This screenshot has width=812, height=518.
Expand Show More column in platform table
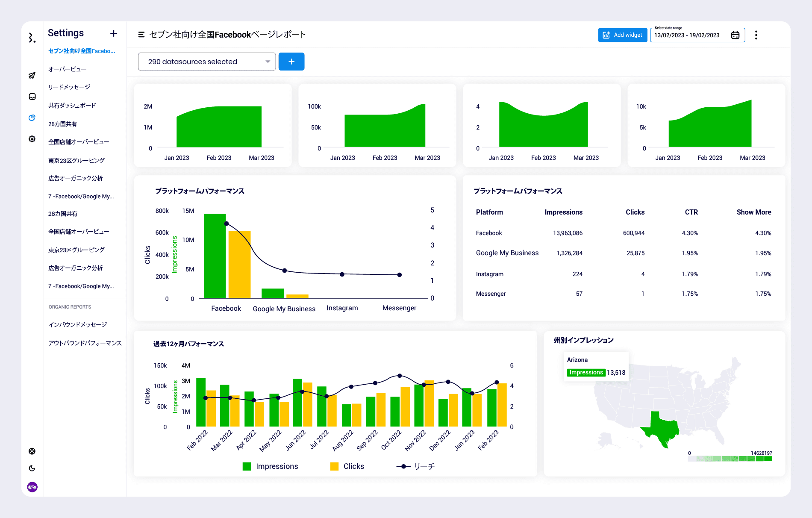753,212
